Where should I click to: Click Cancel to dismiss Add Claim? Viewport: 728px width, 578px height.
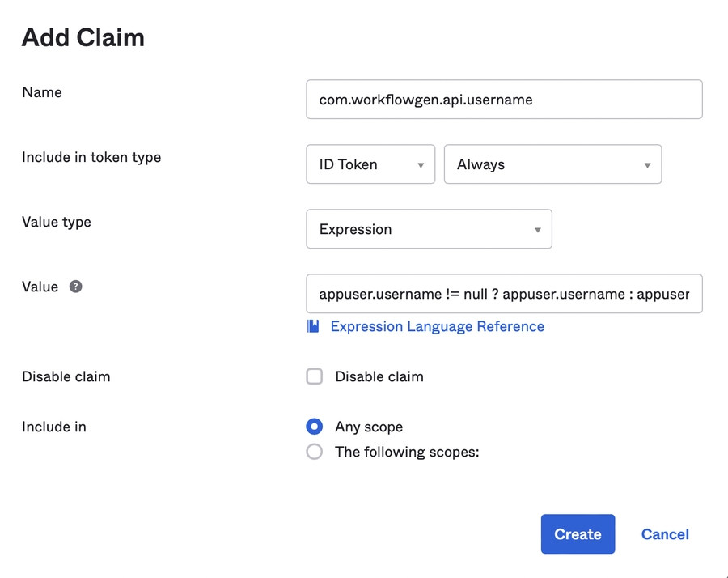click(x=665, y=534)
